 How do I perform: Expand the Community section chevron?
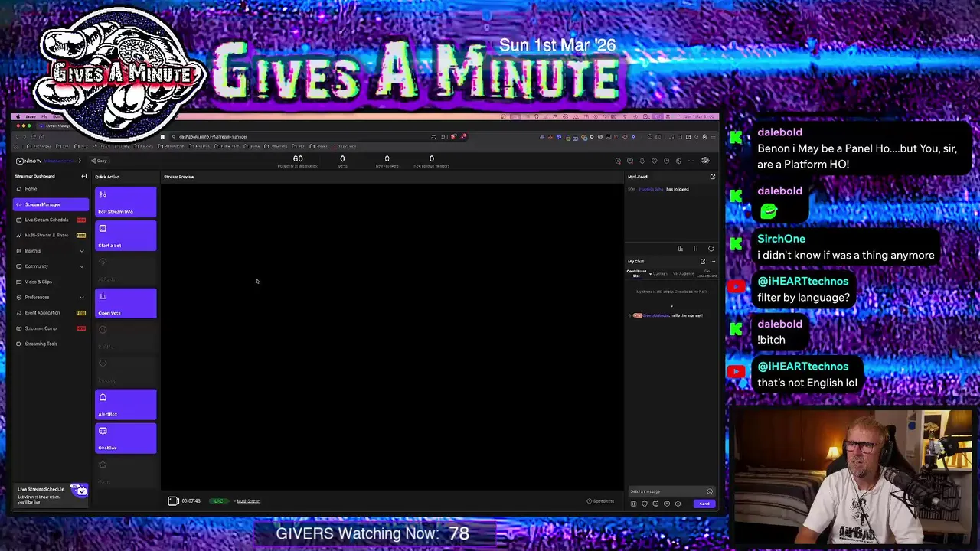click(82, 266)
